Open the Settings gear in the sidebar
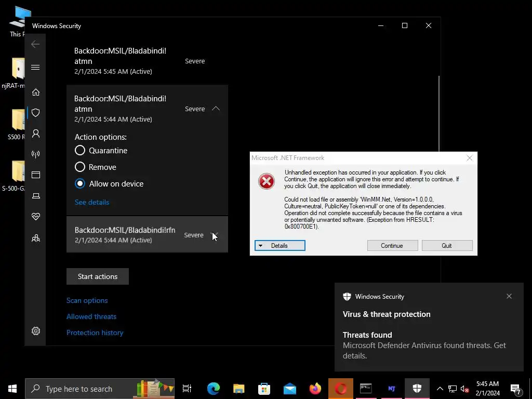Image resolution: width=532 pixels, height=399 pixels. pos(36,331)
